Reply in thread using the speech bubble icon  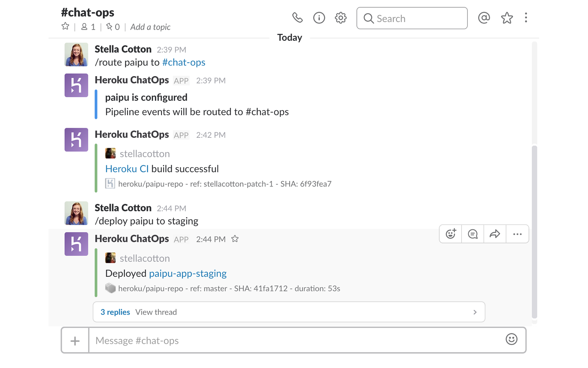(472, 234)
